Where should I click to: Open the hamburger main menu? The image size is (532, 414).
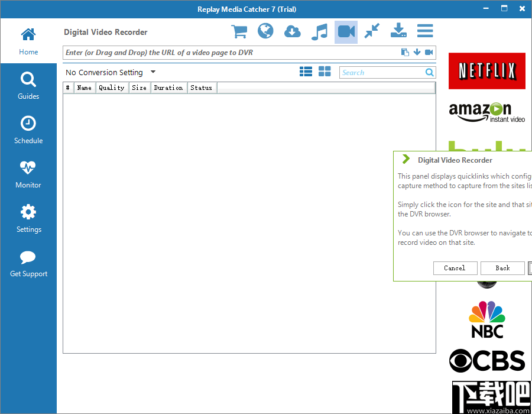(x=425, y=31)
